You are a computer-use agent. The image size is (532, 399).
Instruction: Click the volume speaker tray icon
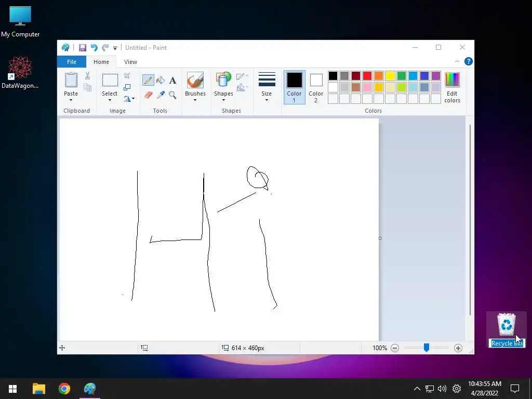point(442,389)
